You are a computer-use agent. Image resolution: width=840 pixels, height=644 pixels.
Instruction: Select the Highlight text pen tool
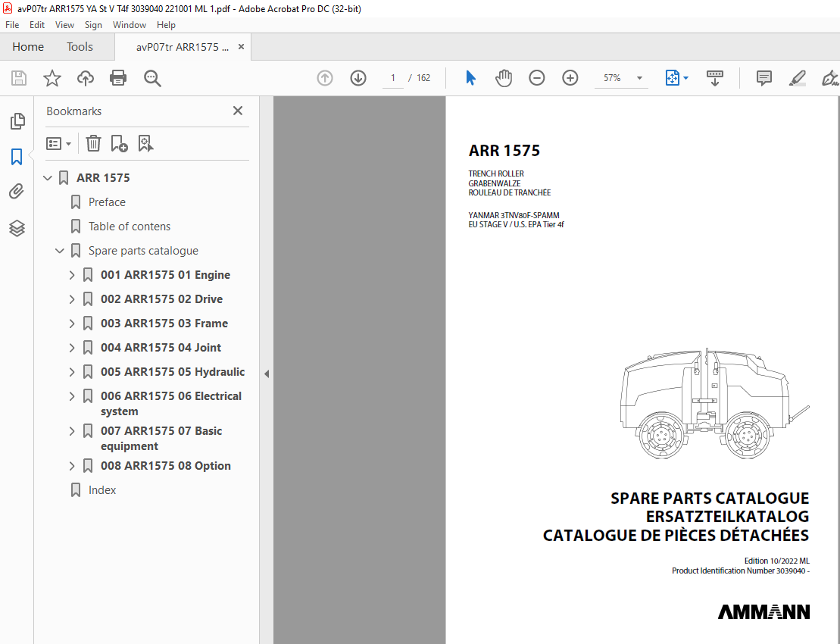click(797, 78)
